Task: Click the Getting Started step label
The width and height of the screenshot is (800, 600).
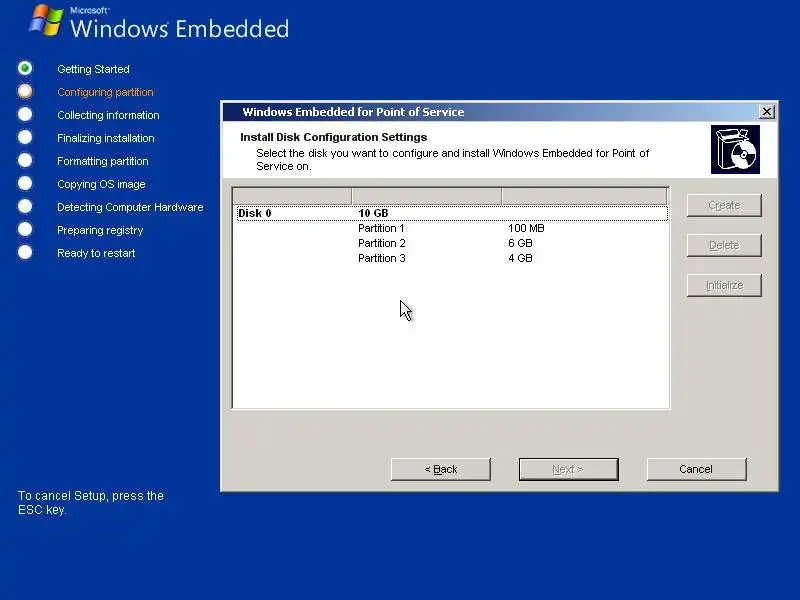Action: (x=93, y=69)
